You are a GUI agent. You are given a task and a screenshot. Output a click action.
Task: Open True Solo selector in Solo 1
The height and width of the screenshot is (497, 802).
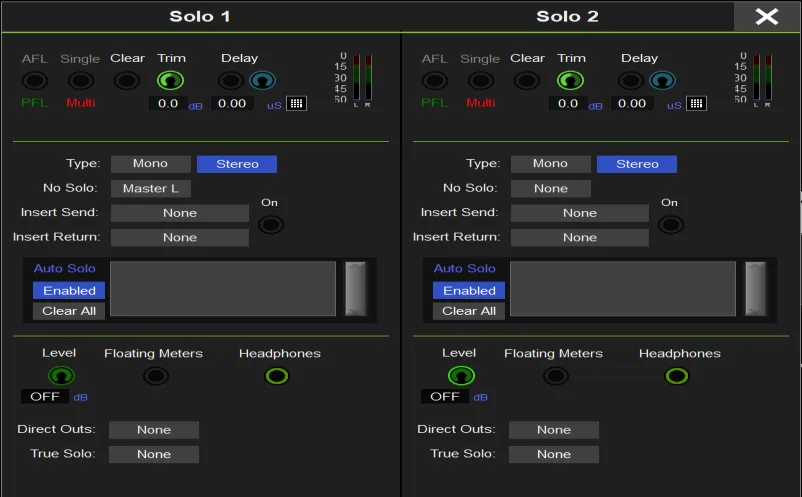pyautogui.click(x=154, y=454)
